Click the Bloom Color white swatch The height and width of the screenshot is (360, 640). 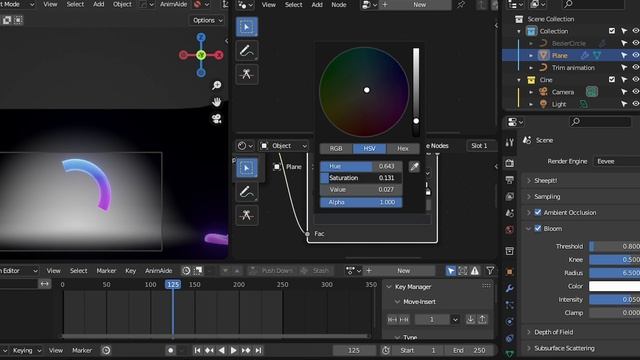point(614,286)
